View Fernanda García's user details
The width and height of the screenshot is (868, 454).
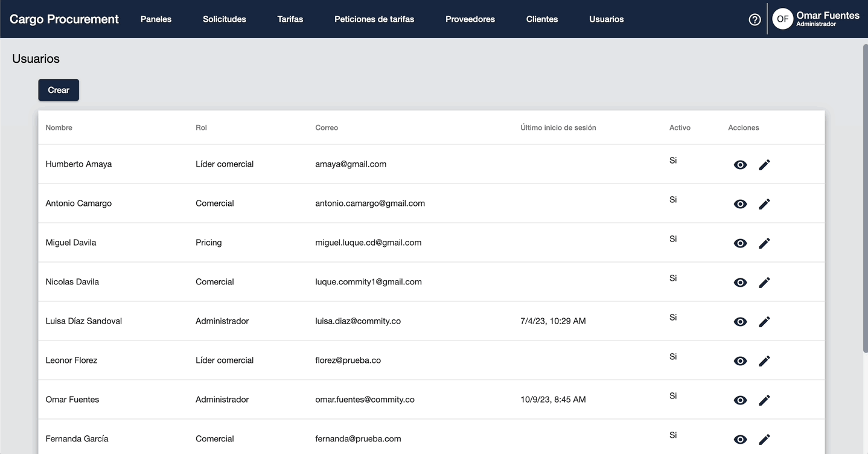coord(740,440)
